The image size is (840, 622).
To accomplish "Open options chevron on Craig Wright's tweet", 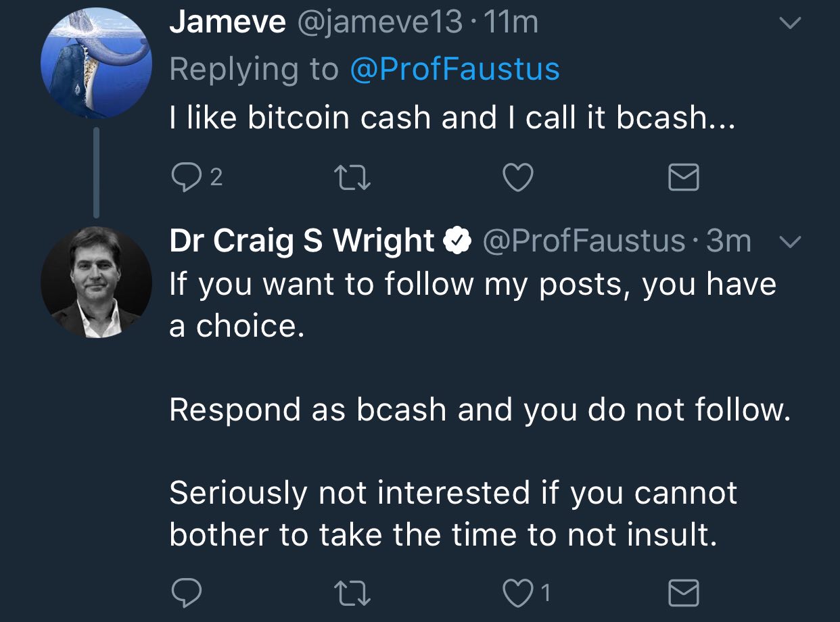I will pyautogui.click(x=790, y=241).
